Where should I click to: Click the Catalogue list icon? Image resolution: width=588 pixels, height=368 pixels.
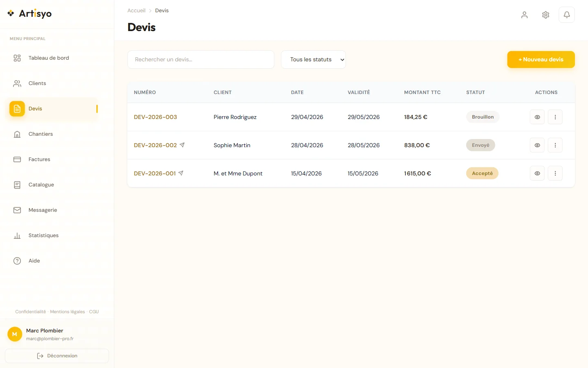click(17, 185)
